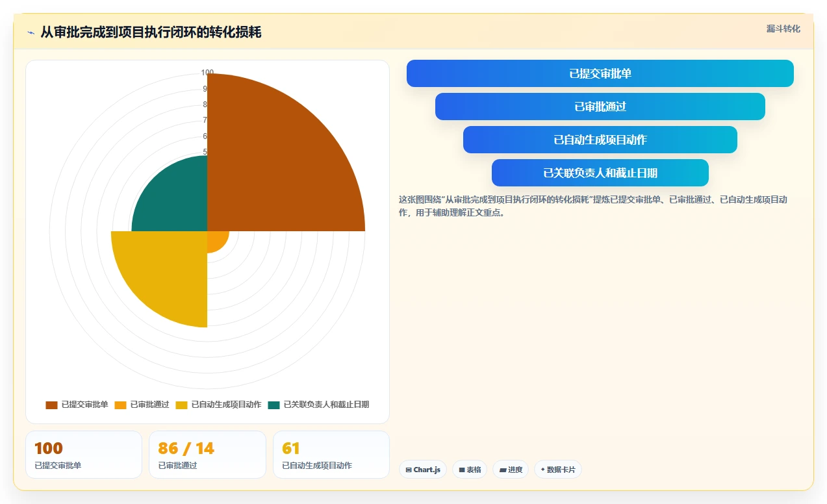Click the Chart.js tag chip

point(423,470)
